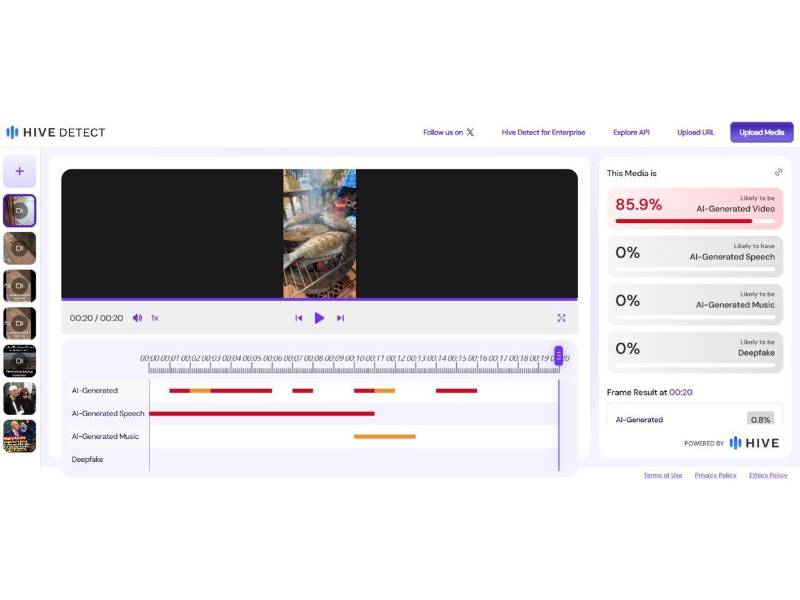800x600 pixels.
Task: Click the 0.8% AI-Generated frame value
Action: click(760, 419)
